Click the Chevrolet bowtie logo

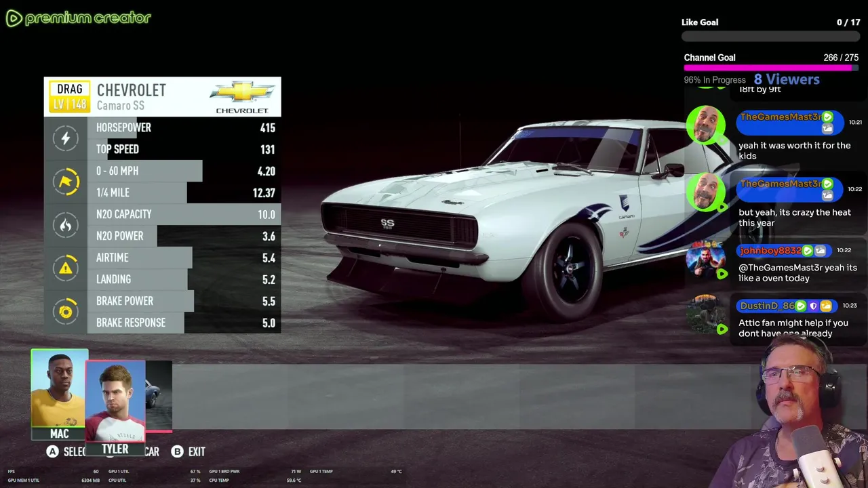click(x=242, y=92)
